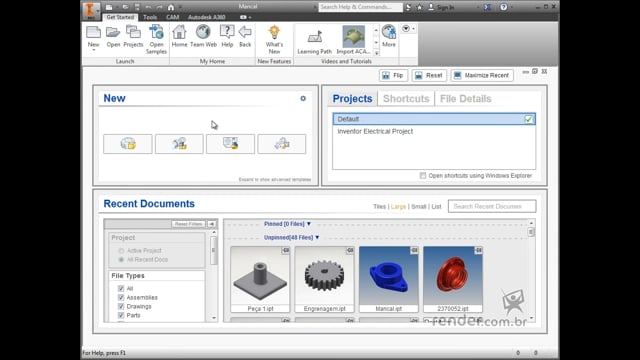Click the Search Recent Documents field
640x360 pixels.
pos(492,206)
